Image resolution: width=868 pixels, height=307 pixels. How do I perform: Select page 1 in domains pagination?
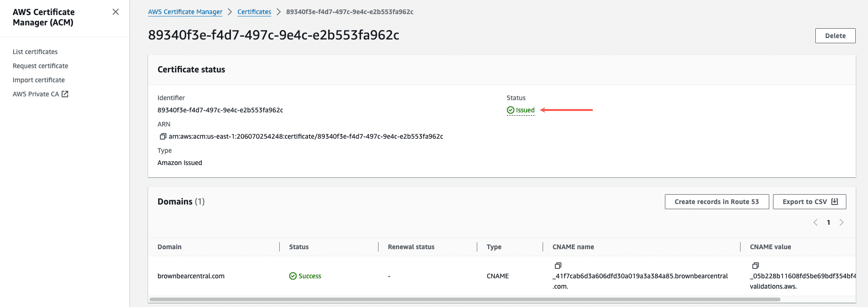[829, 222]
